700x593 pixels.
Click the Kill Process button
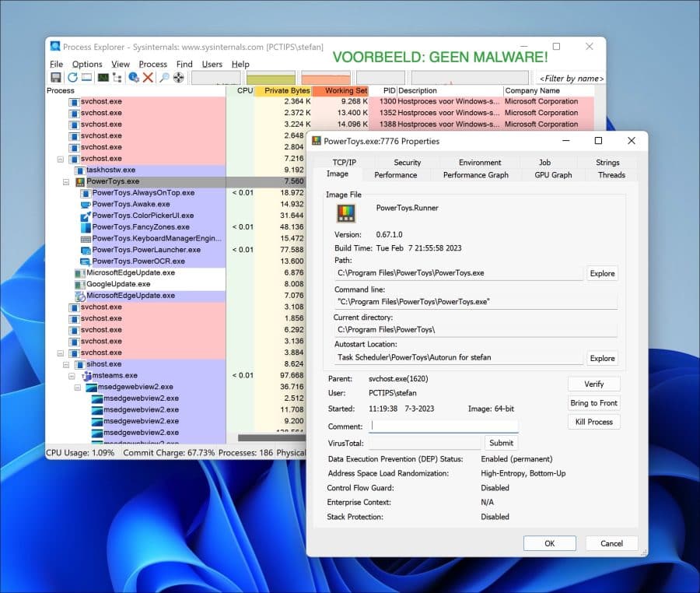593,422
